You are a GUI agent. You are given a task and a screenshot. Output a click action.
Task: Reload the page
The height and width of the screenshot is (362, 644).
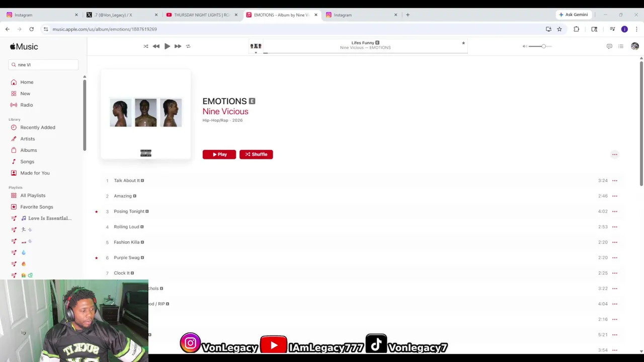[31, 29]
